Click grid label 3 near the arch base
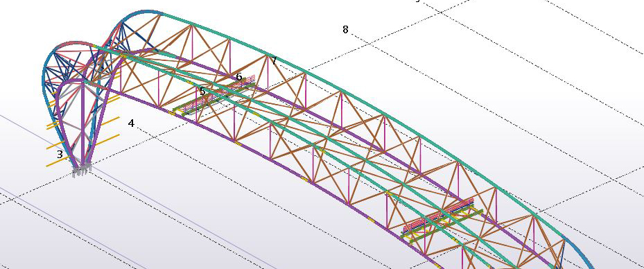The height and width of the screenshot is (269, 644). click(x=60, y=155)
